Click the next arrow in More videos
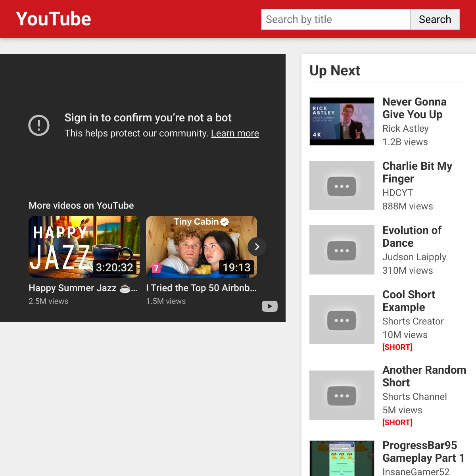476x476 pixels. pyautogui.click(x=257, y=247)
